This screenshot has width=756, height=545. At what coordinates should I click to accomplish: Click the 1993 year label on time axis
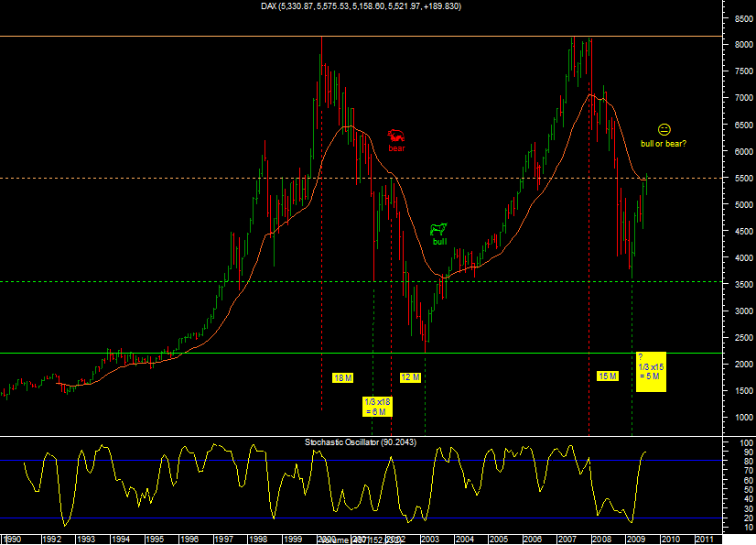click(x=86, y=540)
